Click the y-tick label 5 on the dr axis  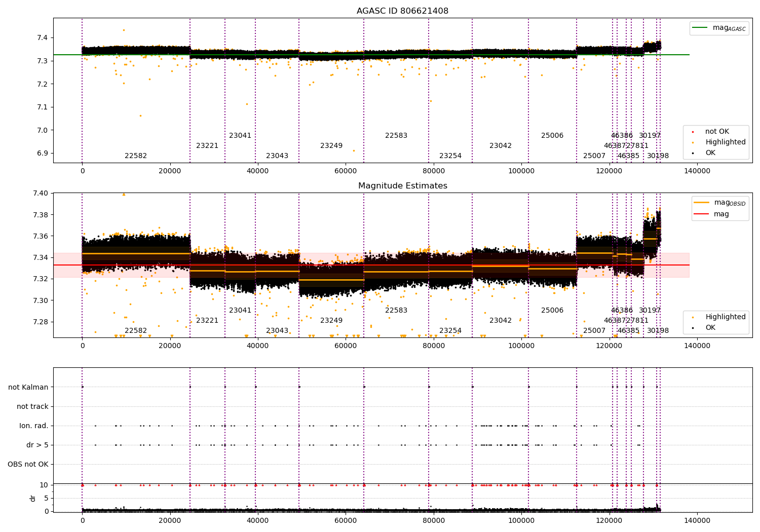coord(47,499)
